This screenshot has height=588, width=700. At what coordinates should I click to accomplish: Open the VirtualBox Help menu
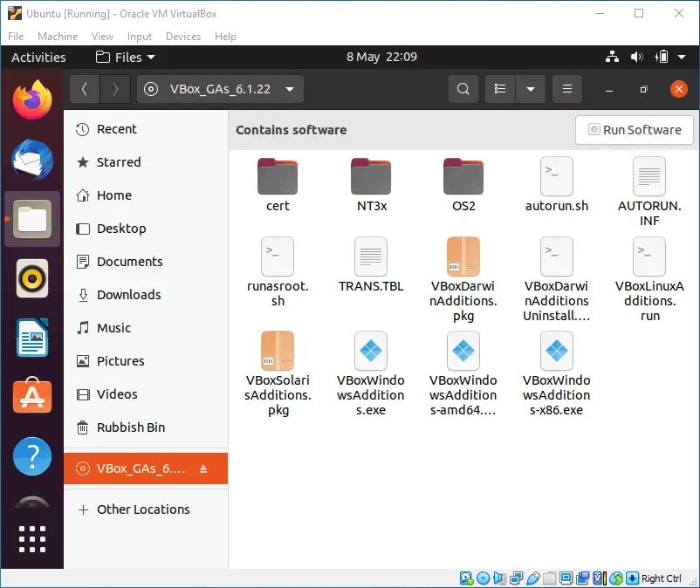click(x=225, y=37)
